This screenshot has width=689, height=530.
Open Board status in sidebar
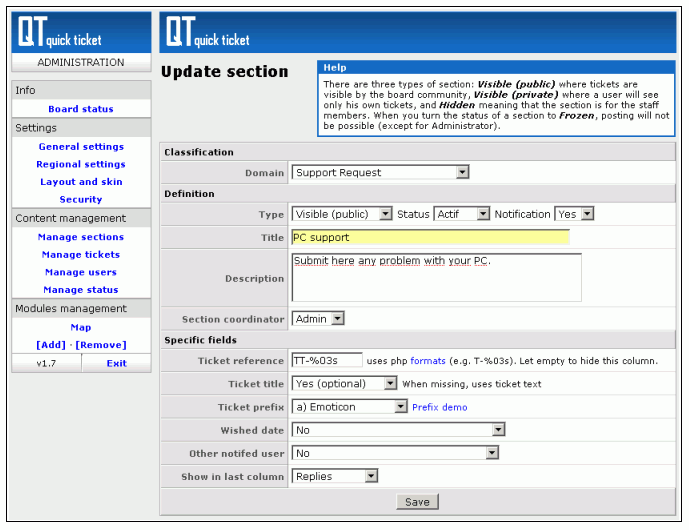tap(81, 109)
